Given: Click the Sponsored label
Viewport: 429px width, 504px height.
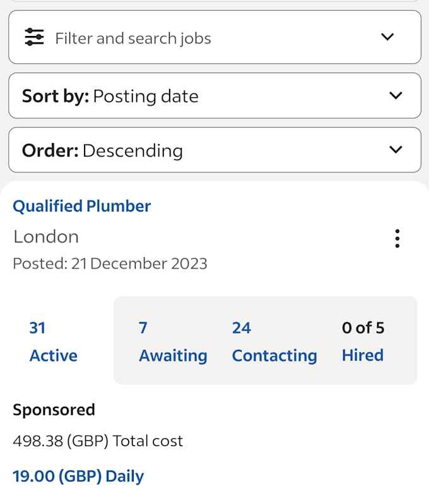Looking at the screenshot, I should click(54, 410).
